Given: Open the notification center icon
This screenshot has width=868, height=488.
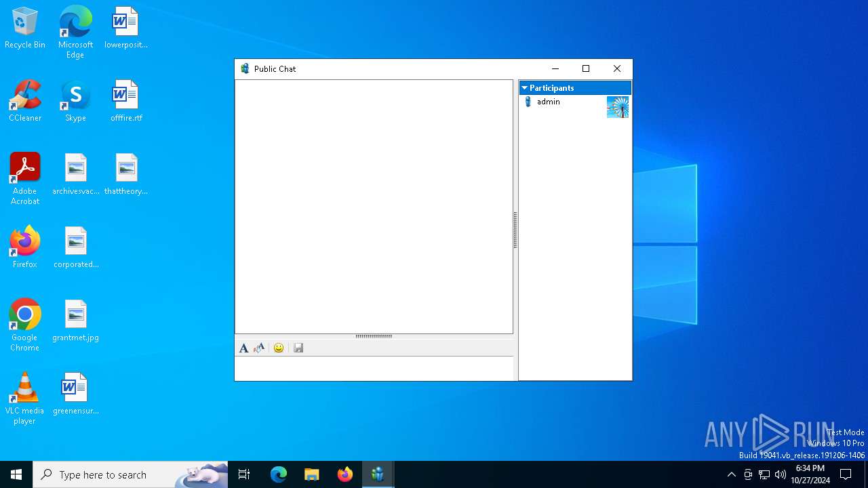Looking at the screenshot, I should (x=846, y=474).
